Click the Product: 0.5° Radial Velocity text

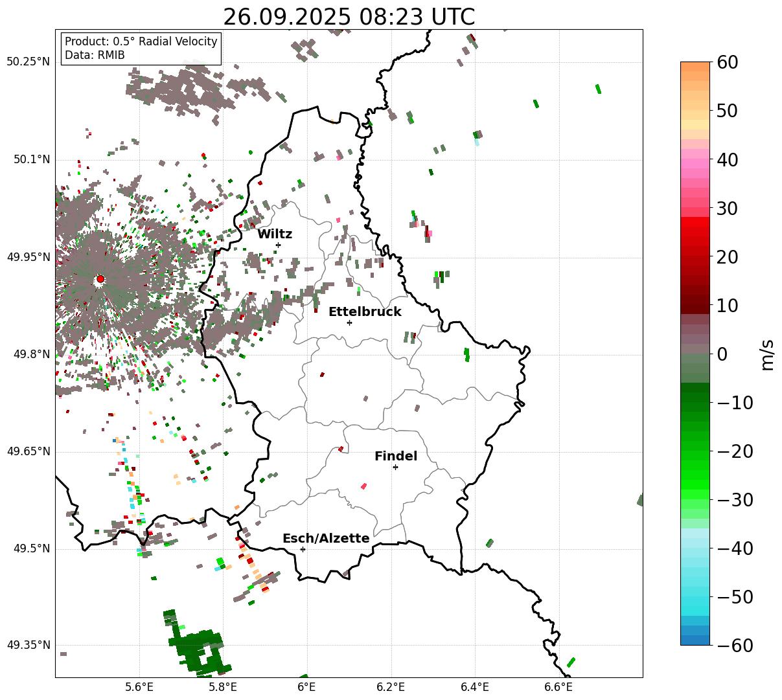click(x=141, y=41)
